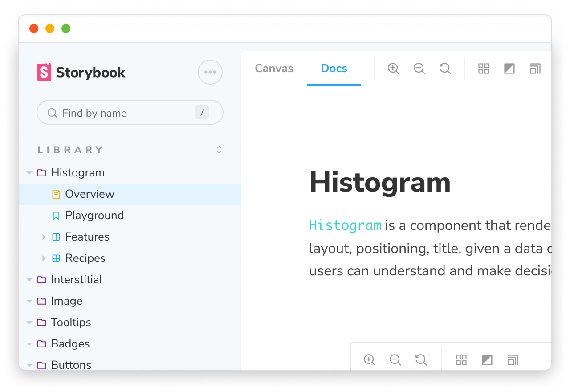Open the Interstitial folder label
This screenshot has height=392, width=570.
pos(76,280)
